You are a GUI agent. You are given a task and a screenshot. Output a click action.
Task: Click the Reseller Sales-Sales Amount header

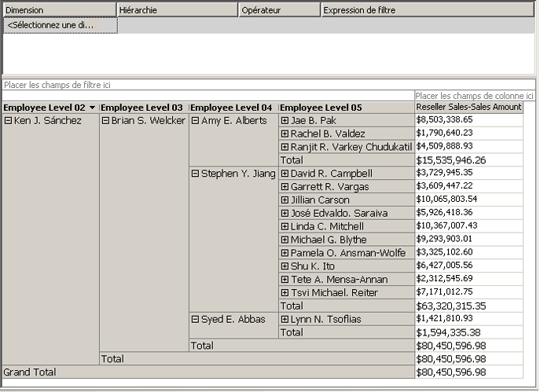coord(468,108)
